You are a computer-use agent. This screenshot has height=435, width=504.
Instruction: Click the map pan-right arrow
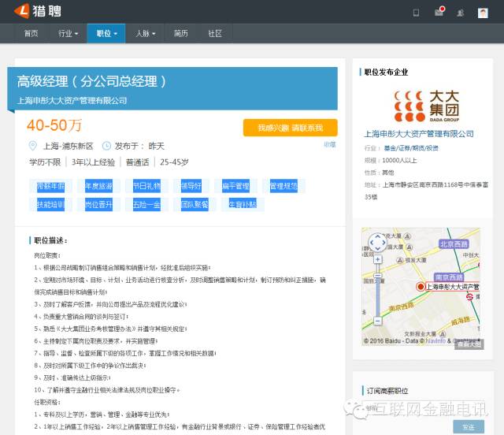[x=384, y=242]
